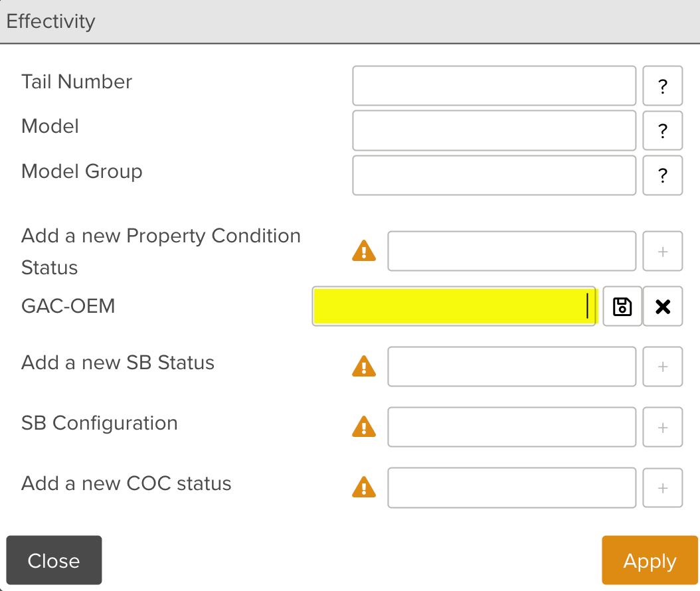
Task: Cancel the GAC-OEM entry with X icon
Action: (663, 306)
